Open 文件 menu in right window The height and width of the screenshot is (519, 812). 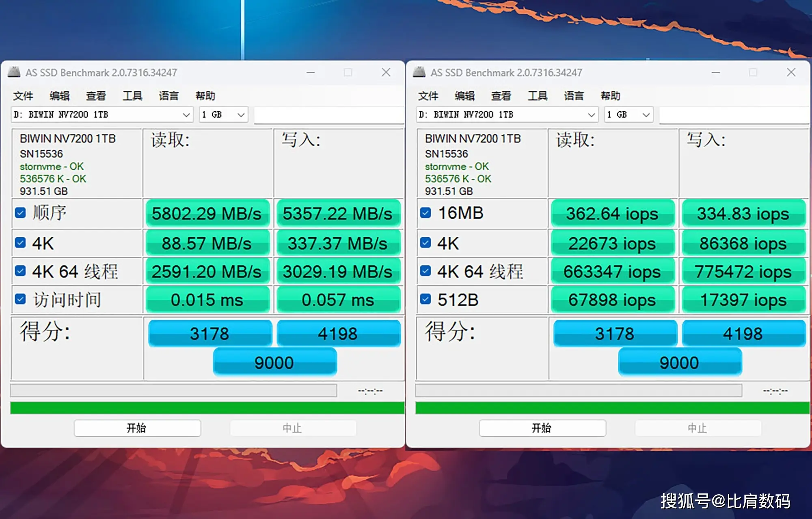click(x=428, y=96)
